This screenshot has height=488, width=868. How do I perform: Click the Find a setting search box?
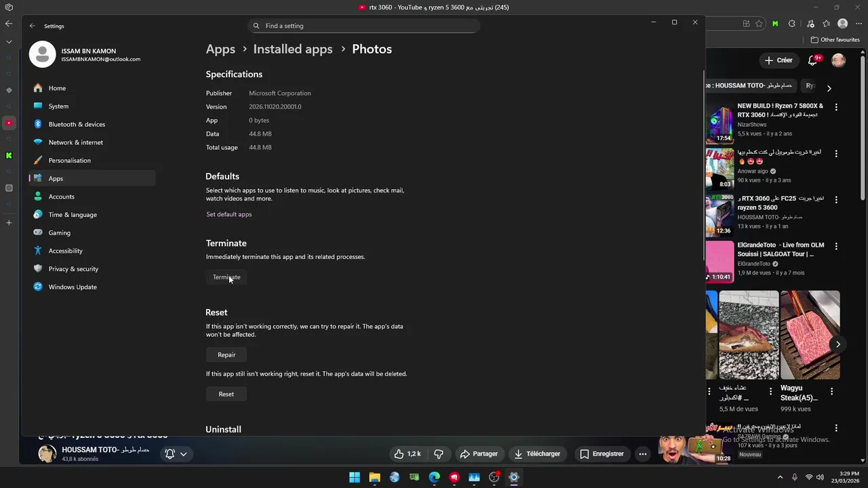click(363, 26)
